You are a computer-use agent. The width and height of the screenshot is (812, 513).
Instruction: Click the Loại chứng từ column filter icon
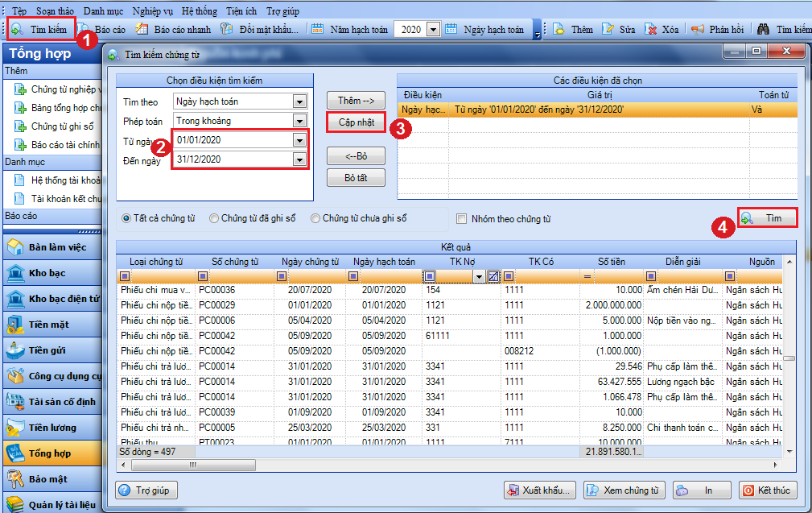point(125,276)
